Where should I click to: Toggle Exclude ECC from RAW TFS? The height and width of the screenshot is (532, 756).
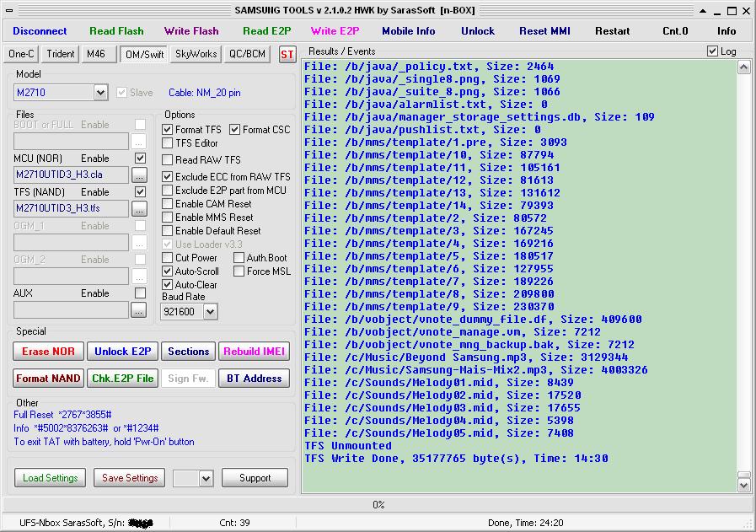[168, 176]
